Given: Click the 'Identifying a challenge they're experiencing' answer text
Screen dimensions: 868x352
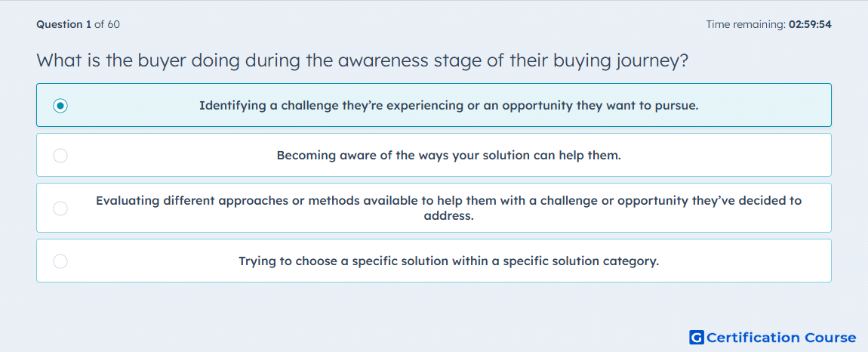Looking at the screenshot, I should (448, 105).
